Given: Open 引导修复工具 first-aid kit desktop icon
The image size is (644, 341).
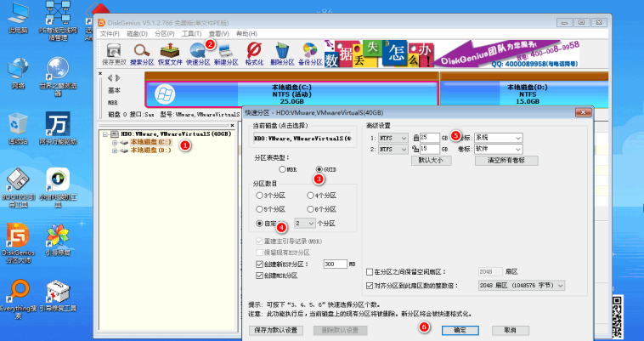Looking at the screenshot, I should 58,296.
